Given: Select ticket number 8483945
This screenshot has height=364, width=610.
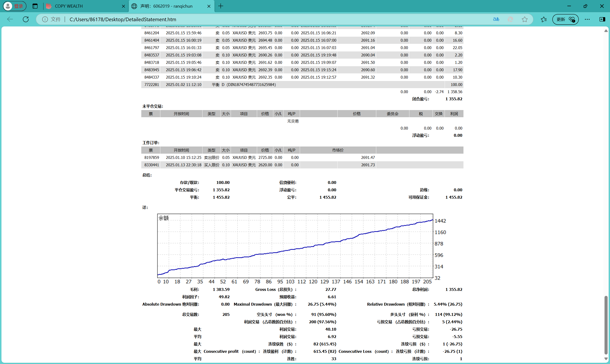Looking at the screenshot, I should tap(152, 70).
